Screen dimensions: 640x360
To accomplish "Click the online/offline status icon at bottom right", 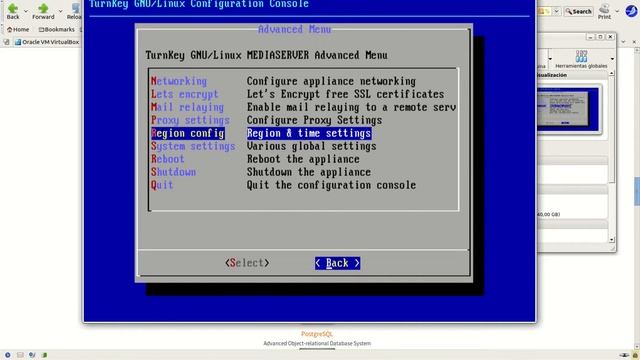I will tap(624, 355).
